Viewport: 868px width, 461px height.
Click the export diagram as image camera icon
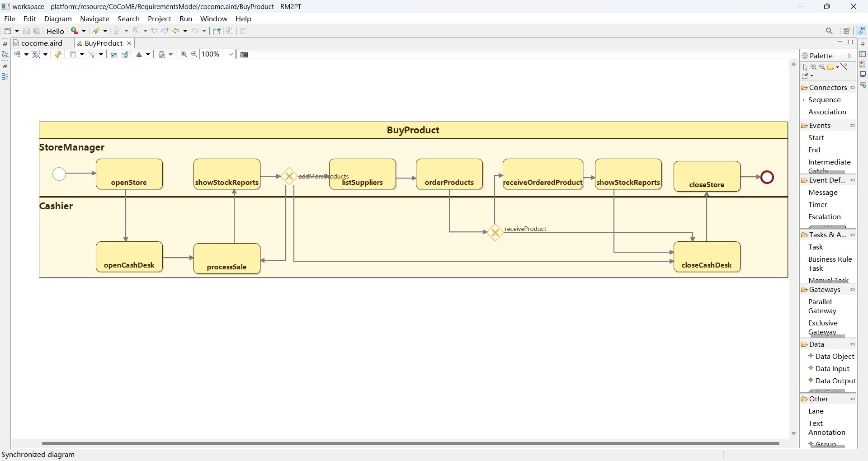click(244, 54)
